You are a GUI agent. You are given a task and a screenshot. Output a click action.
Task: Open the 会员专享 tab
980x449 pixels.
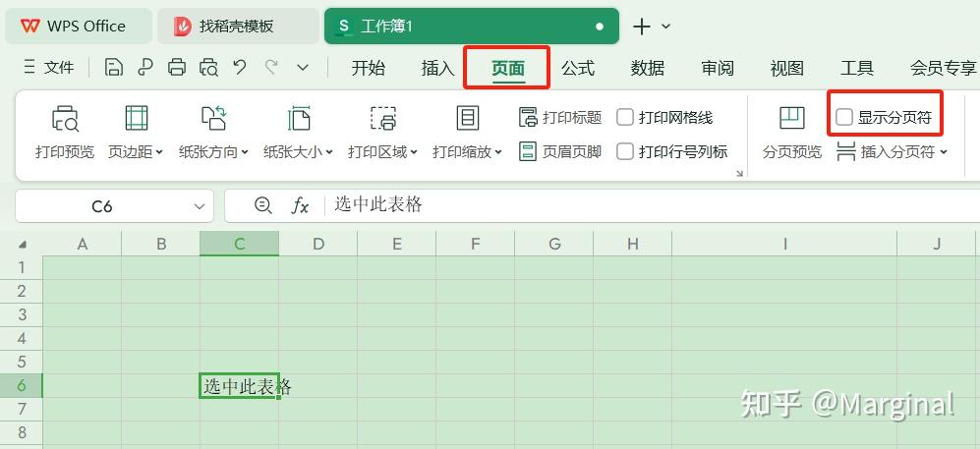tap(943, 68)
